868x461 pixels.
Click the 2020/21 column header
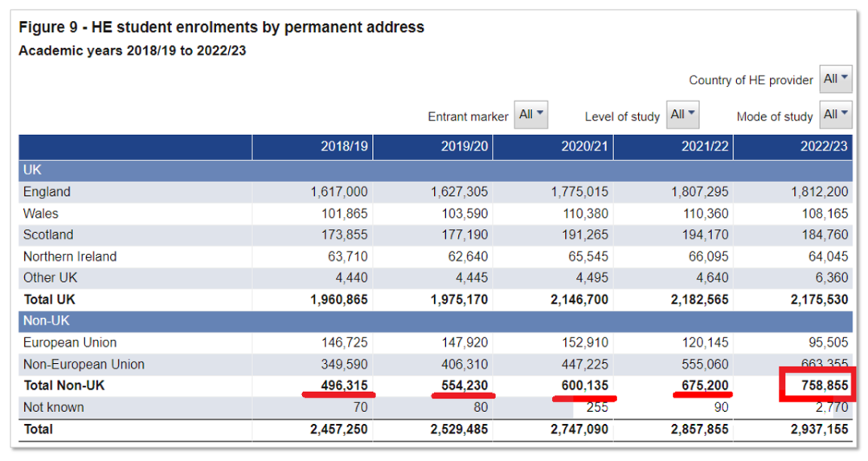[584, 148]
